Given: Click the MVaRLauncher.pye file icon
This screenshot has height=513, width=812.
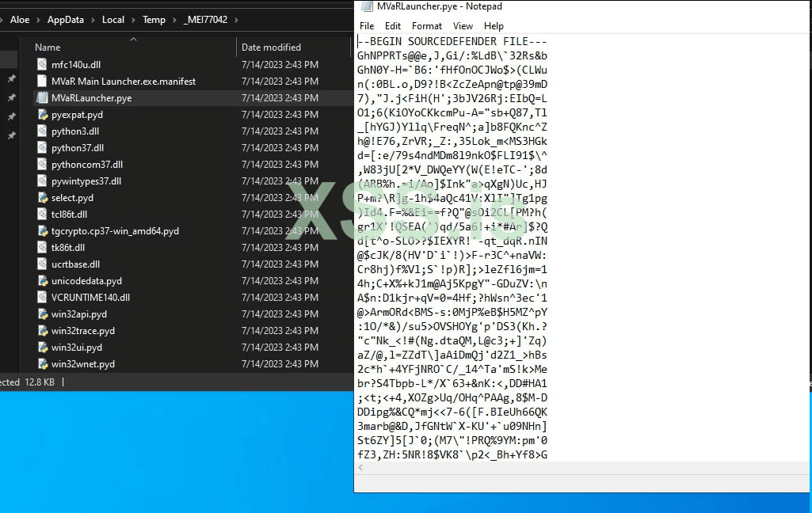Looking at the screenshot, I should pyautogui.click(x=42, y=98).
